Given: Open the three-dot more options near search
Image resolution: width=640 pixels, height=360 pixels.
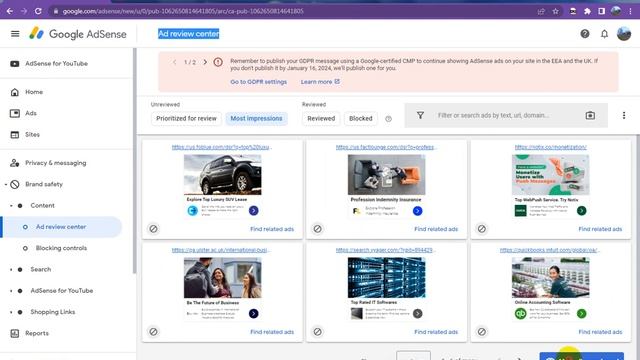Looking at the screenshot, I should click(624, 116).
